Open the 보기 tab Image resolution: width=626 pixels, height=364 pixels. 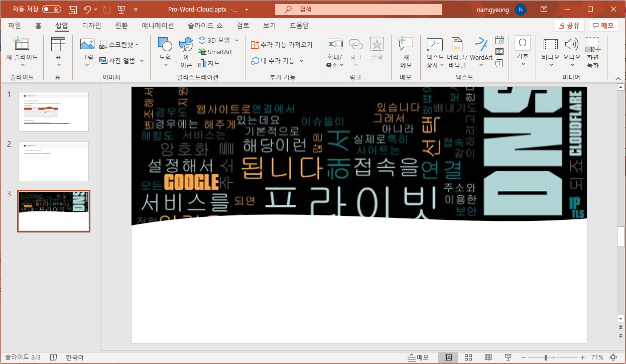[270, 26]
